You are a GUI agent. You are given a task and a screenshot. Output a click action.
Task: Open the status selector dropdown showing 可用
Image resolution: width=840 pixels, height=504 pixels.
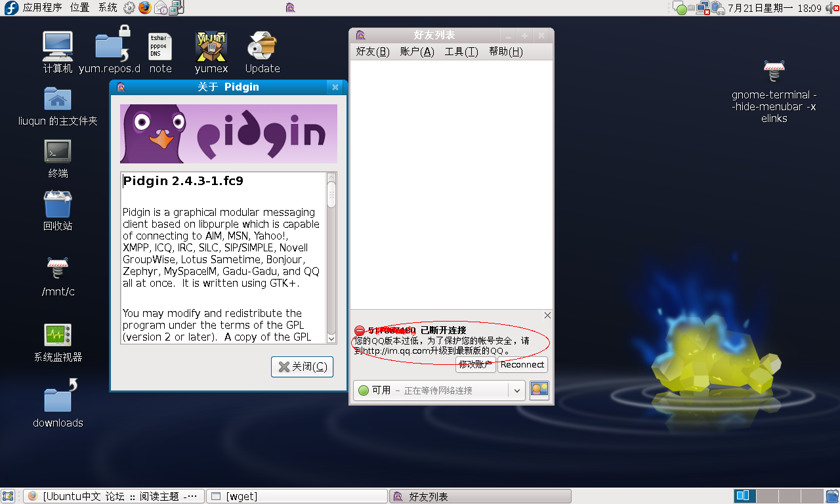click(x=439, y=390)
